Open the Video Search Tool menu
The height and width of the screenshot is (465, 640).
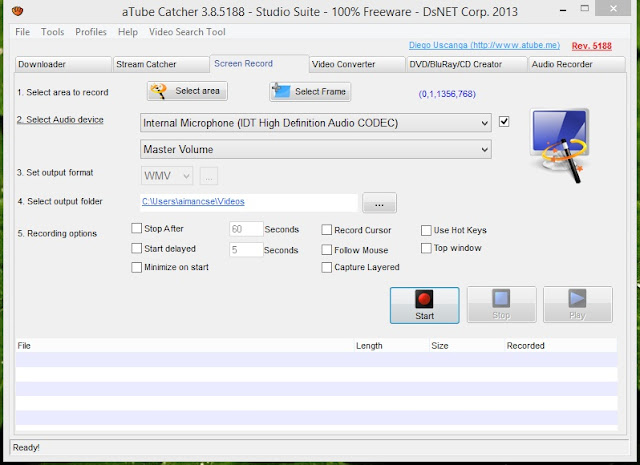click(187, 32)
